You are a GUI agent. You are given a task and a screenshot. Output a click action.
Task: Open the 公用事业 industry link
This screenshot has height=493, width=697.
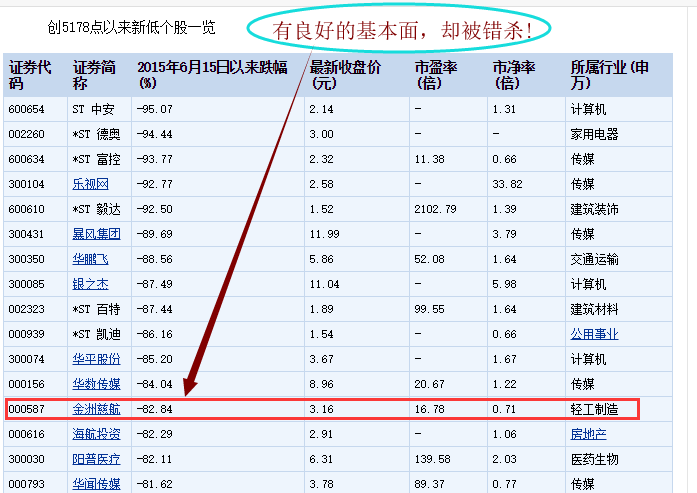tap(594, 334)
